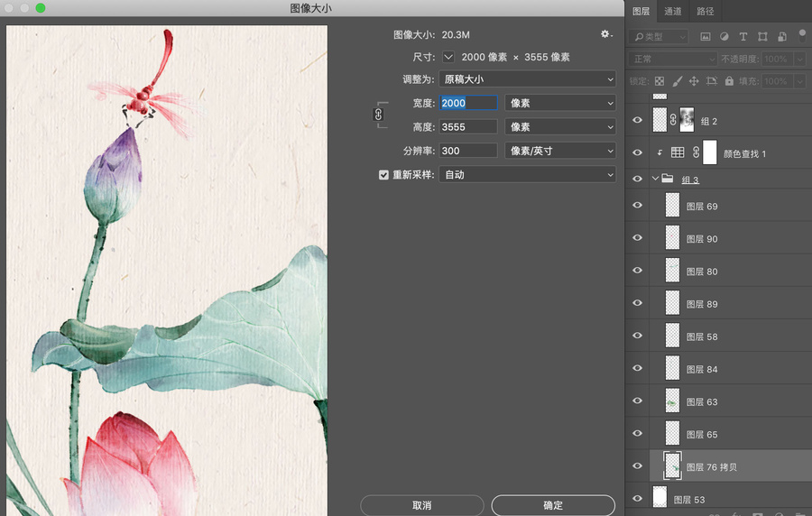Select the layer mask thumbnail of 组 2
Viewport: 812px width, 516px height.
(687, 120)
